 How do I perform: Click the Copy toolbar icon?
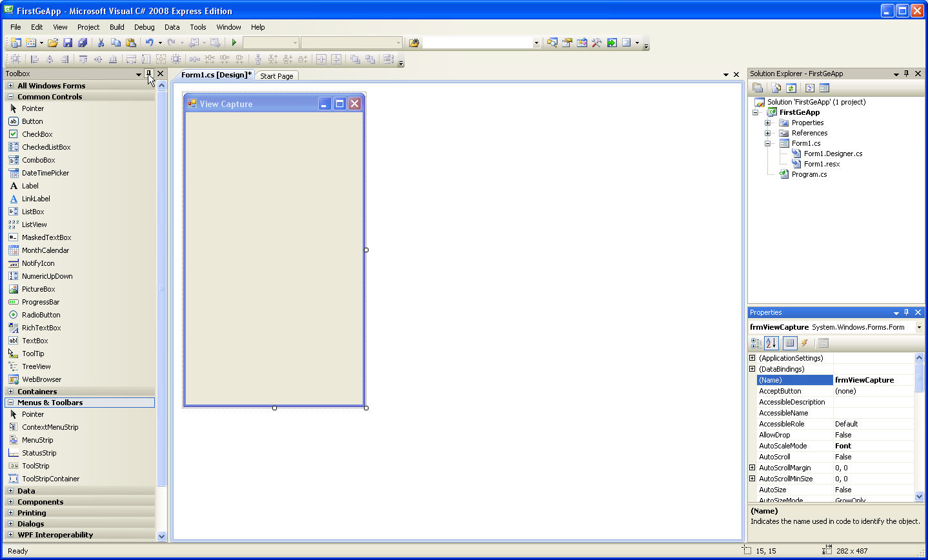[116, 43]
